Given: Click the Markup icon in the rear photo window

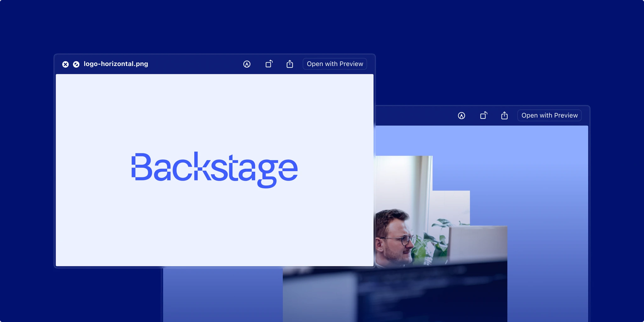Looking at the screenshot, I should (x=461, y=116).
